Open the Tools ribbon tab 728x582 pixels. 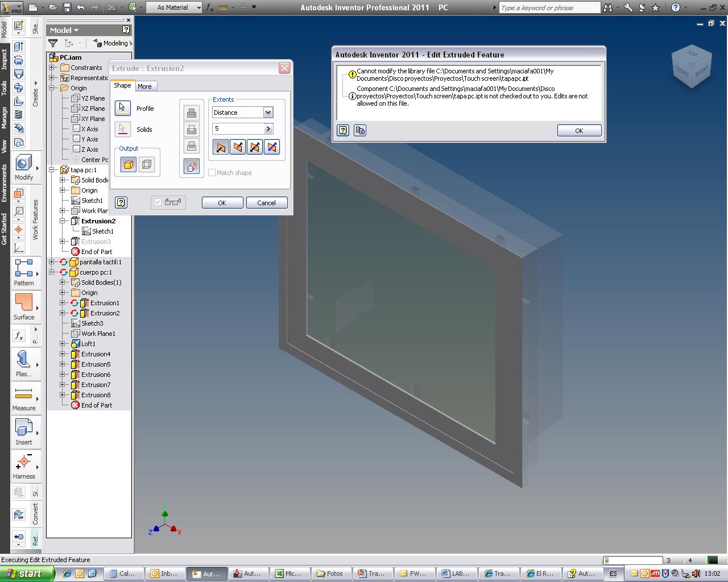pos(4,88)
